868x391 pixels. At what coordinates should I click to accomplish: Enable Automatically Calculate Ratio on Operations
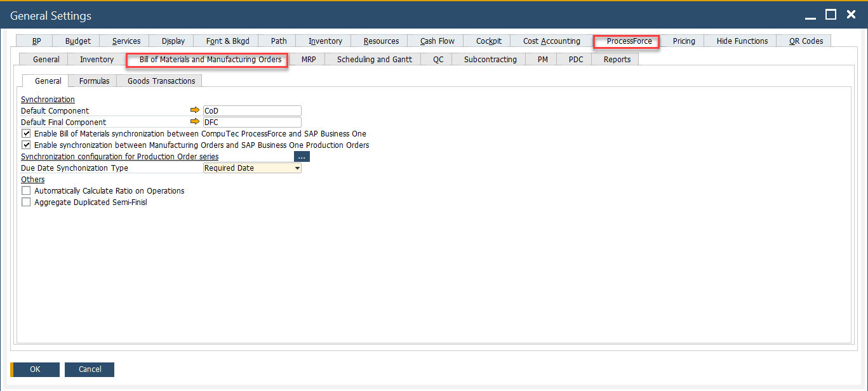tap(26, 190)
